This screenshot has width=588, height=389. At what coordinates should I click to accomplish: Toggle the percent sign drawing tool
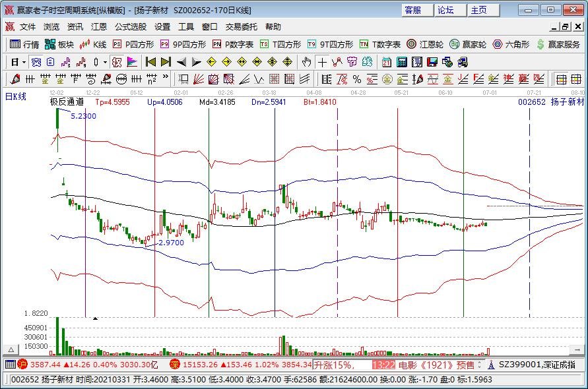click(356, 79)
